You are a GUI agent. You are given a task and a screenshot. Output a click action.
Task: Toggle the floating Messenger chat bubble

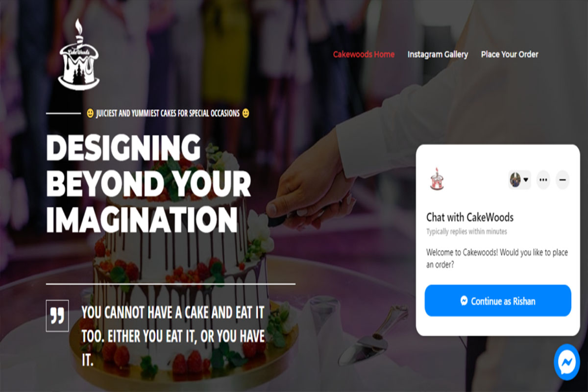tap(567, 362)
